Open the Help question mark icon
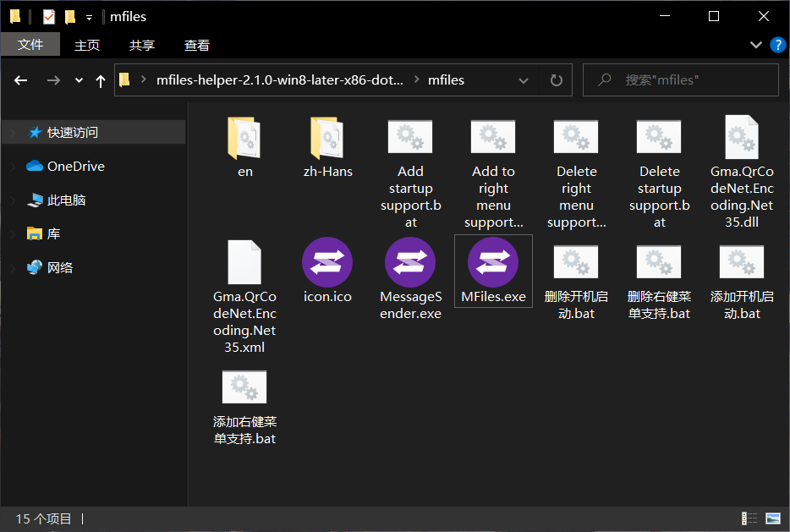790x532 pixels. click(x=777, y=45)
